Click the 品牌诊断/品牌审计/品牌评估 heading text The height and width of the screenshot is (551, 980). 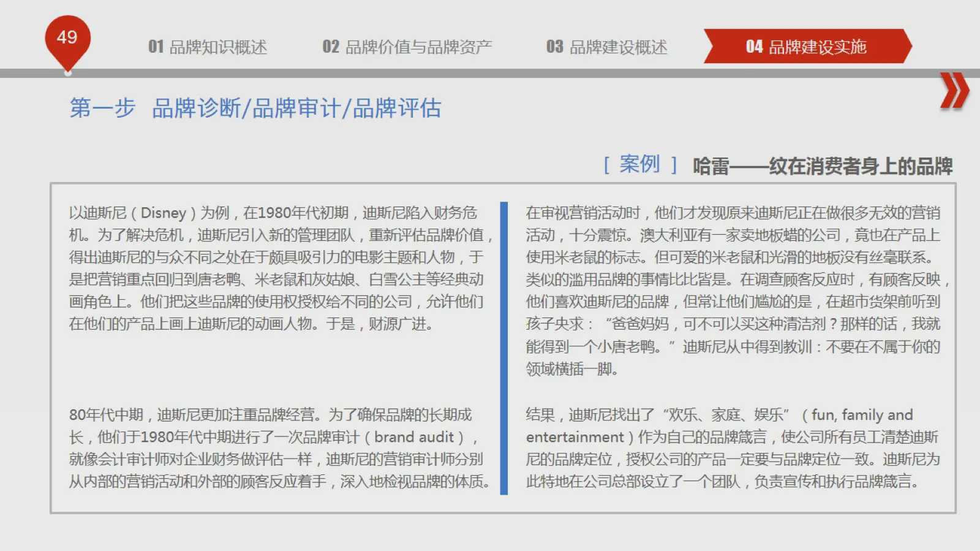point(296,108)
